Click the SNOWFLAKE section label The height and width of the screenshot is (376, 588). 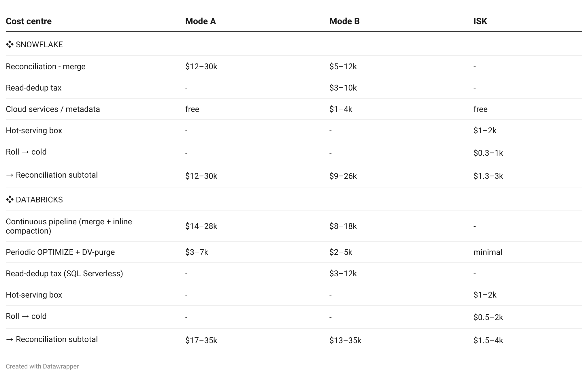click(39, 44)
